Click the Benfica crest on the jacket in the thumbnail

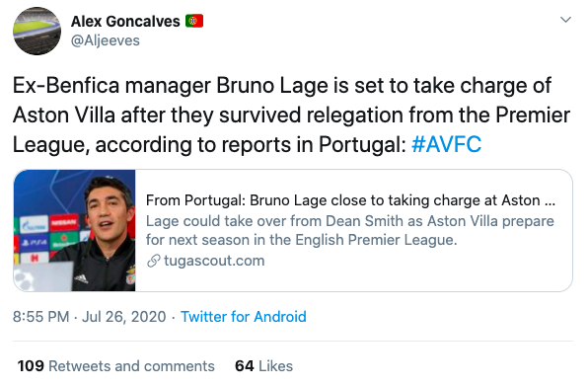point(131,277)
